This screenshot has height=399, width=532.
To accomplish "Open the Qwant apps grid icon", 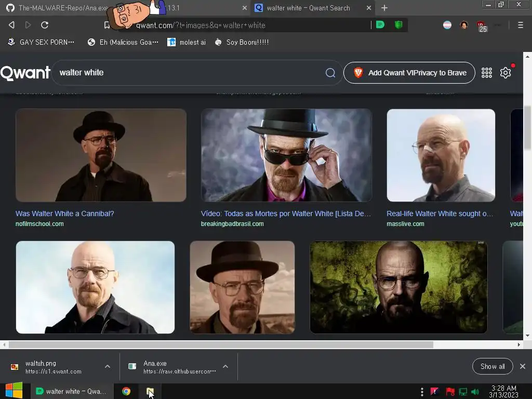I will (x=487, y=73).
